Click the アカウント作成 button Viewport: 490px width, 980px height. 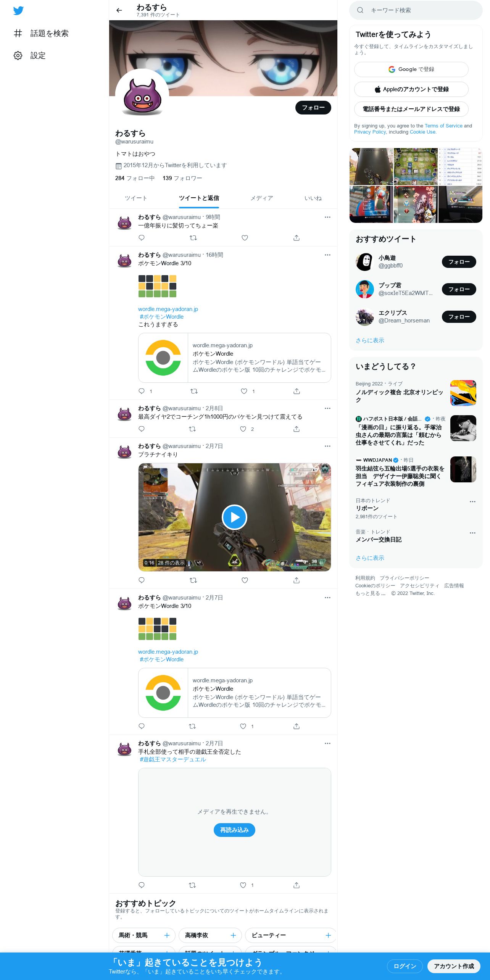454,966
